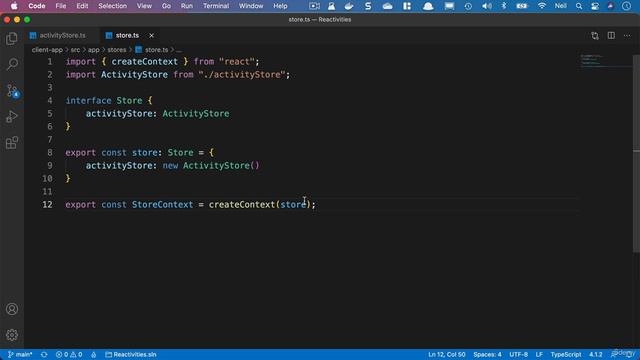
Task: Click the editor vertical scrollbar
Action: (636, 154)
